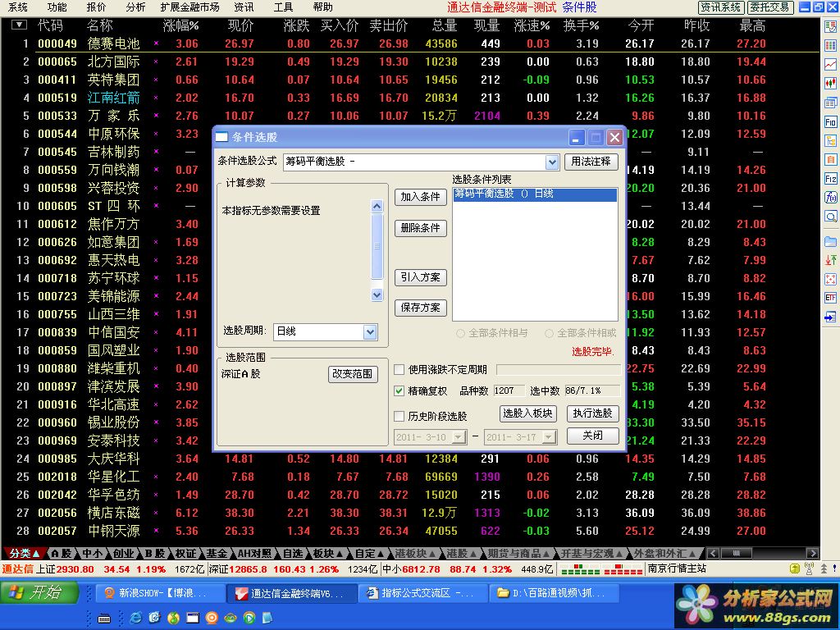
Task: Select 全部条件相或 radio option
Action: tap(549, 333)
